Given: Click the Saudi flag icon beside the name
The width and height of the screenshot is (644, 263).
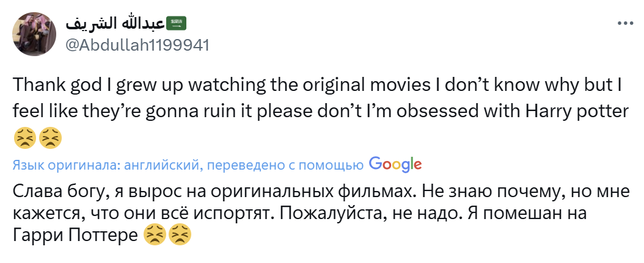Looking at the screenshot, I should pos(177,23).
